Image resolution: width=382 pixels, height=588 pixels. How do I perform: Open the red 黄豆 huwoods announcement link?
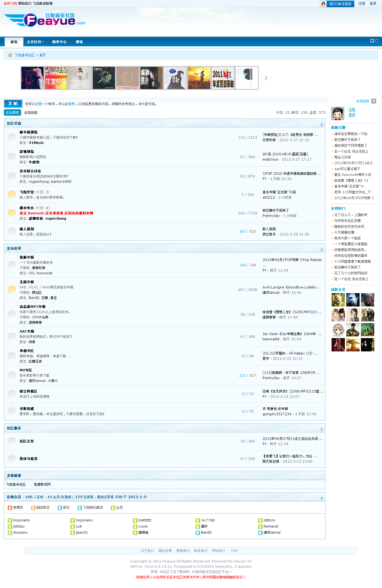click(57, 213)
